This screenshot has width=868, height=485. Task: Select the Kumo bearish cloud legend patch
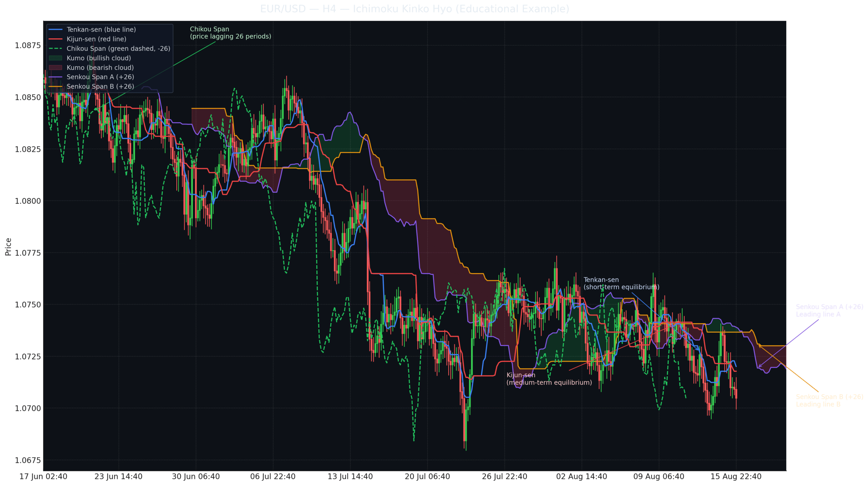(56, 67)
